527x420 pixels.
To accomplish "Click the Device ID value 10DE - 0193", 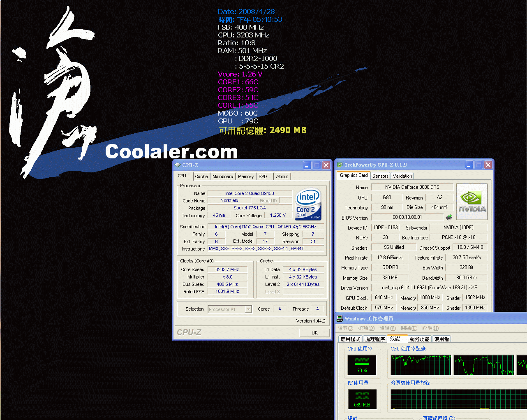I will [x=385, y=227].
